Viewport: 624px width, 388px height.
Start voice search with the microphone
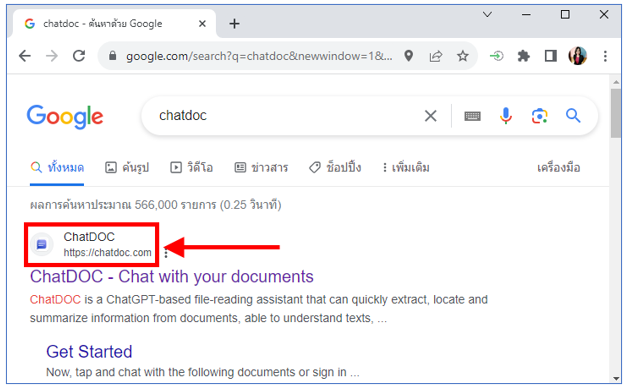[506, 116]
